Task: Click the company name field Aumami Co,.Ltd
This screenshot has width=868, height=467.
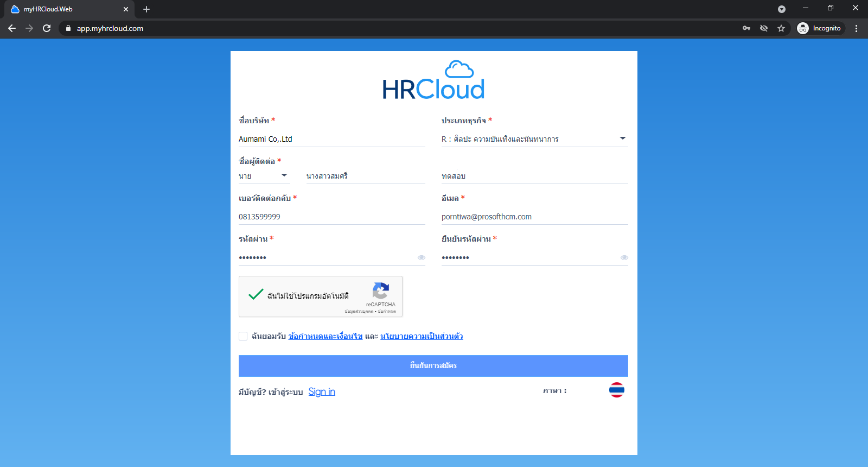Action: (x=332, y=139)
